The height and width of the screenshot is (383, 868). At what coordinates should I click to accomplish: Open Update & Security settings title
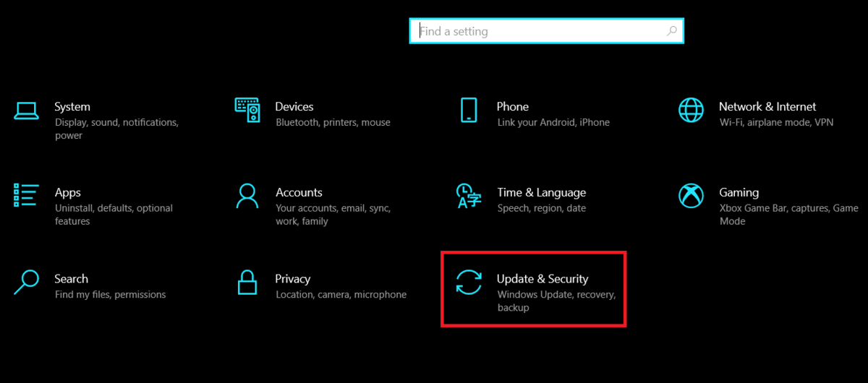point(542,279)
